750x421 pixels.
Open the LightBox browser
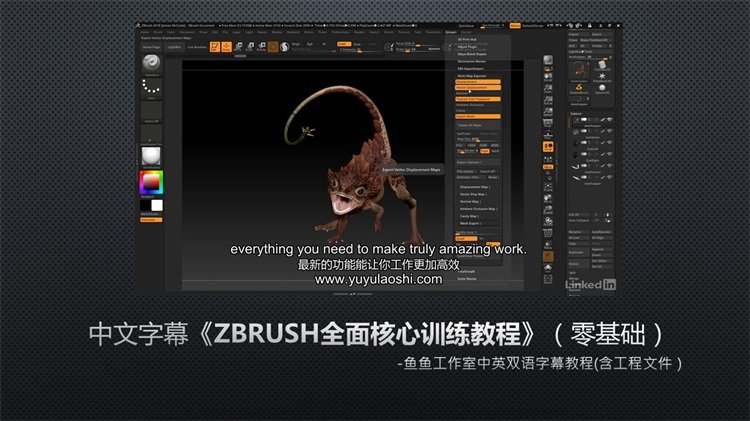point(175,47)
